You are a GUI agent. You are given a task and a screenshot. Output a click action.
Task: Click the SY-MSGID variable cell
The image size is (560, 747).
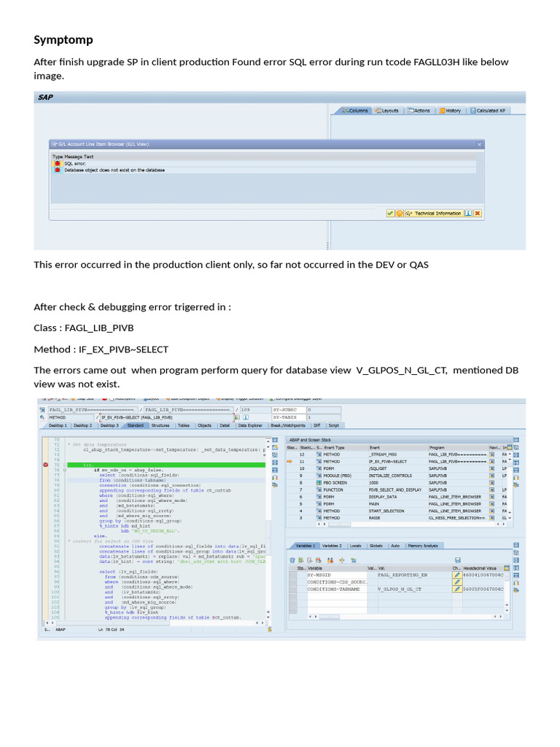[x=337, y=576]
